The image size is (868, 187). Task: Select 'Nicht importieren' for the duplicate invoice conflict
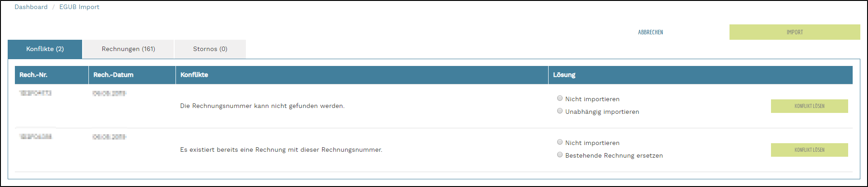click(560, 142)
